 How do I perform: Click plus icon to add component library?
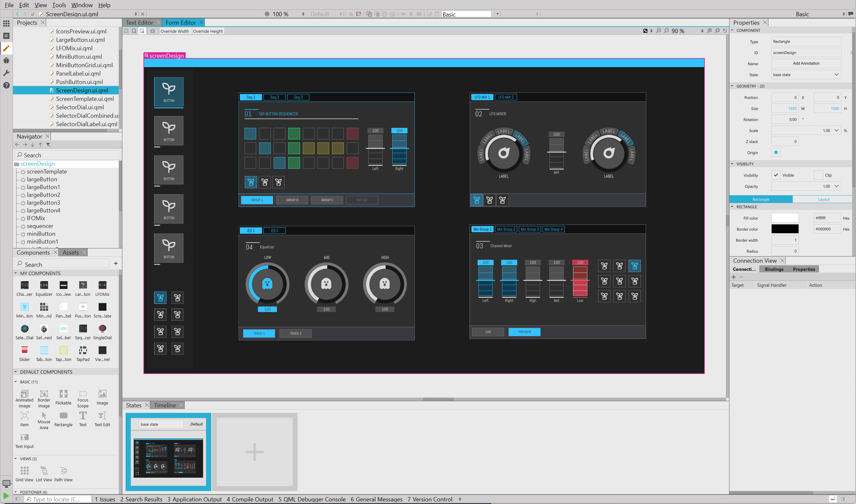click(x=116, y=264)
